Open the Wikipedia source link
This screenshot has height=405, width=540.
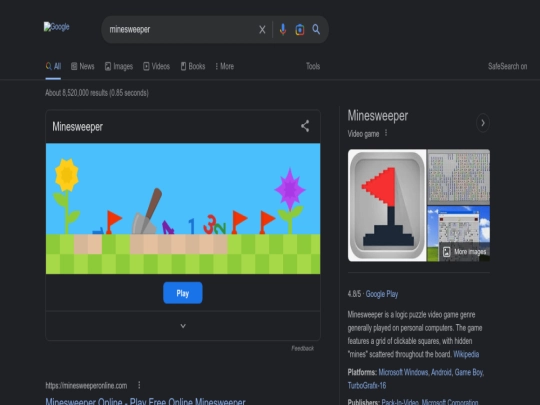(466, 354)
